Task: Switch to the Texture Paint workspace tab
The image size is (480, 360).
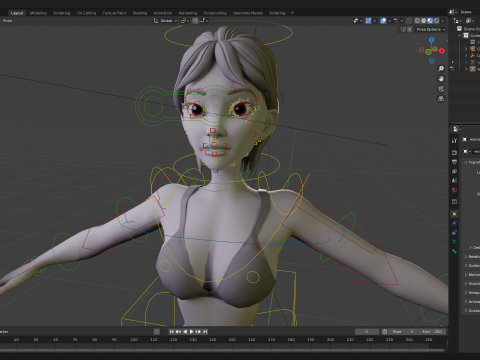Action: [x=114, y=13]
